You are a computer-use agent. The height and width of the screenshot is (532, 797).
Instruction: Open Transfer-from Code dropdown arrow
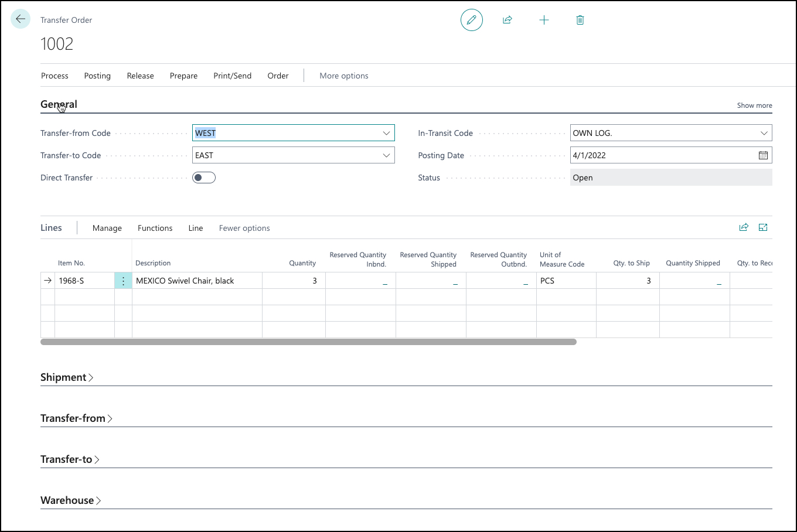point(386,133)
